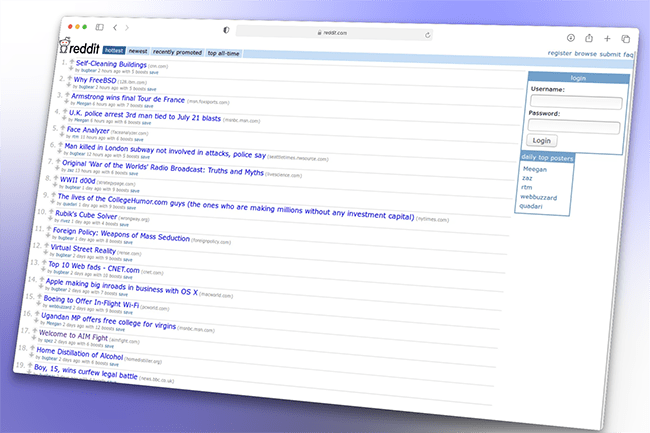Screen dimensions: 650x433
Task: Upvote the Foreign Policy post
Action: 49,229
